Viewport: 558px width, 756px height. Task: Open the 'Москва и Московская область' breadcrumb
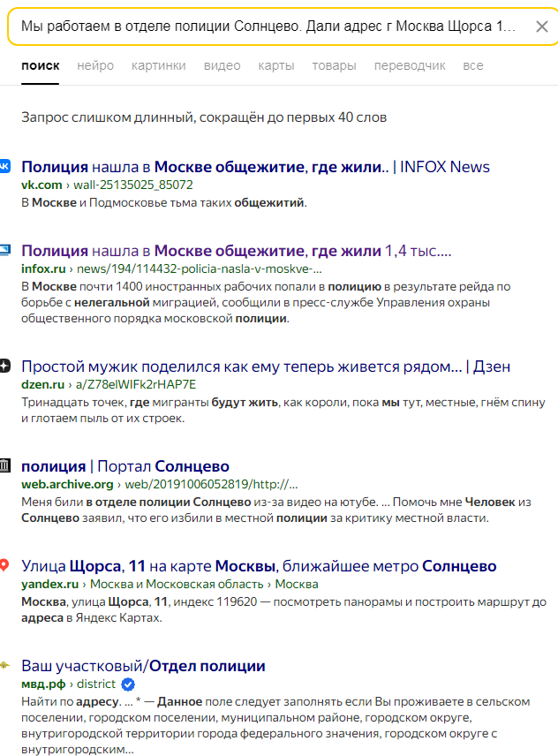pyautogui.click(x=177, y=584)
